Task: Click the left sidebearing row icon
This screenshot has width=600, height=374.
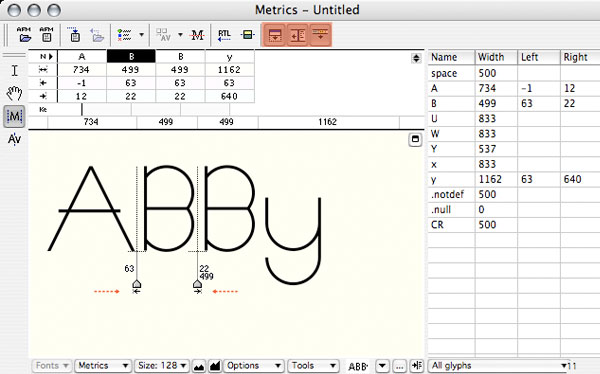Action: (43, 83)
